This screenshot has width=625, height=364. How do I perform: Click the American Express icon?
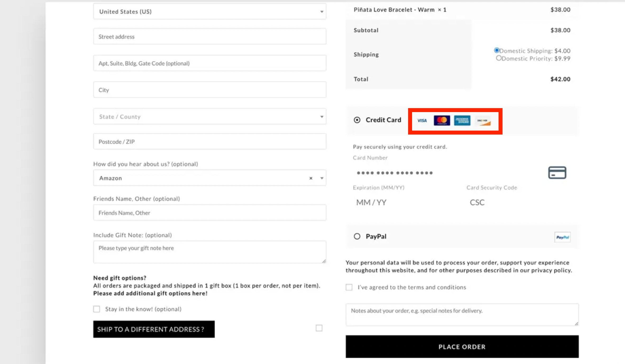click(x=462, y=120)
